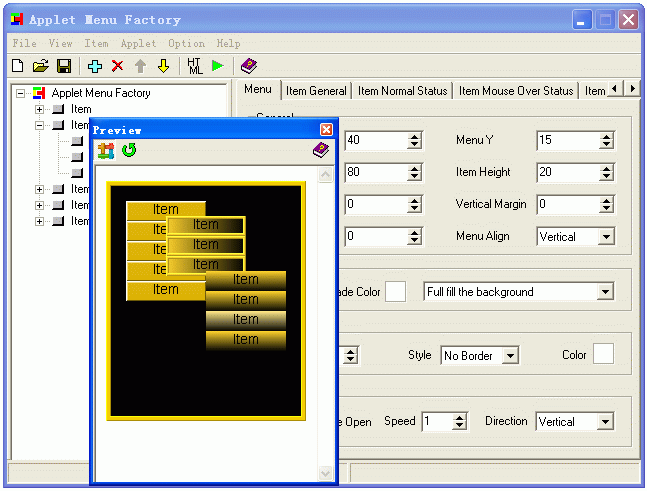Pick the border Color swatch
647x491 pixels.
tap(603, 354)
